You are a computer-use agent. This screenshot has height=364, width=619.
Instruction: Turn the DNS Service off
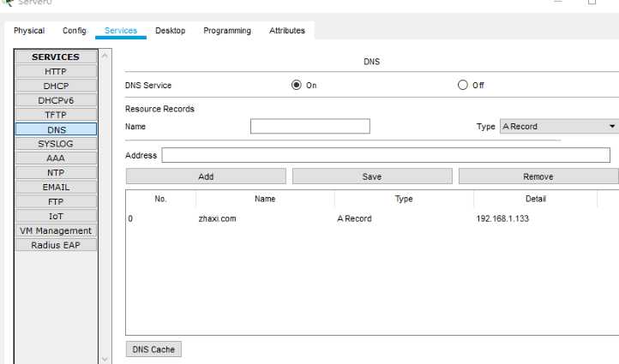tap(463, 85)
